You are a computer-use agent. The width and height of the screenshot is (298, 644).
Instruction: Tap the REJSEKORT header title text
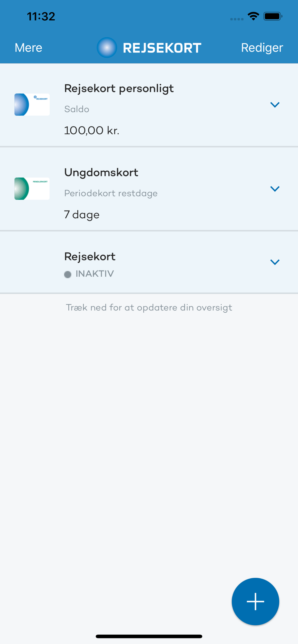coord(162,48)
